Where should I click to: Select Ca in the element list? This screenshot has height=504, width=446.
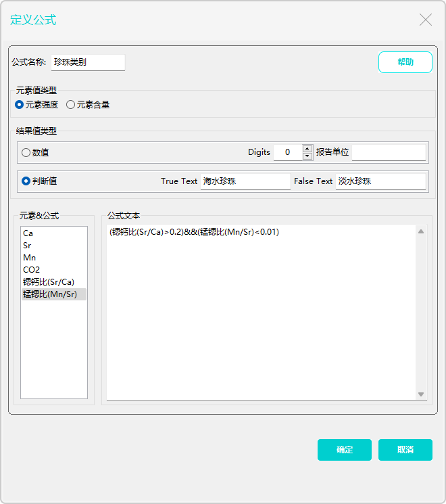[54, 233]
